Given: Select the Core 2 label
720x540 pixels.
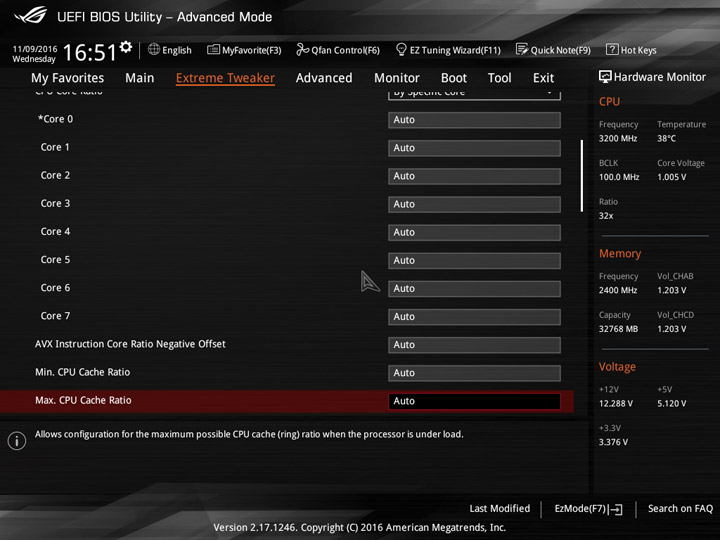Looking at the screenshot, I should pyautogui.click(x=55, y=175).
